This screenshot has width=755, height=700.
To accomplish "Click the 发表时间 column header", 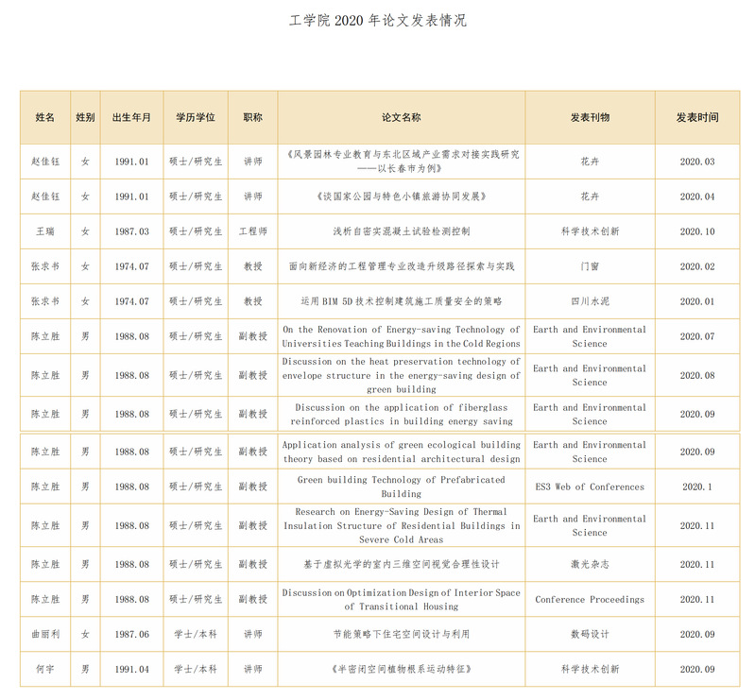I will coord(697,118).
